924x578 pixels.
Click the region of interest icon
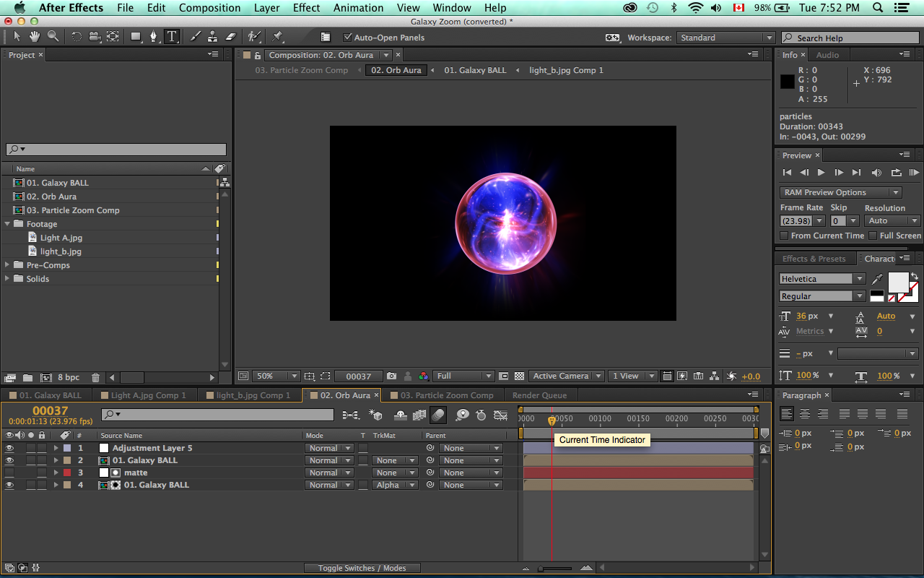click(x=503, y=376)
